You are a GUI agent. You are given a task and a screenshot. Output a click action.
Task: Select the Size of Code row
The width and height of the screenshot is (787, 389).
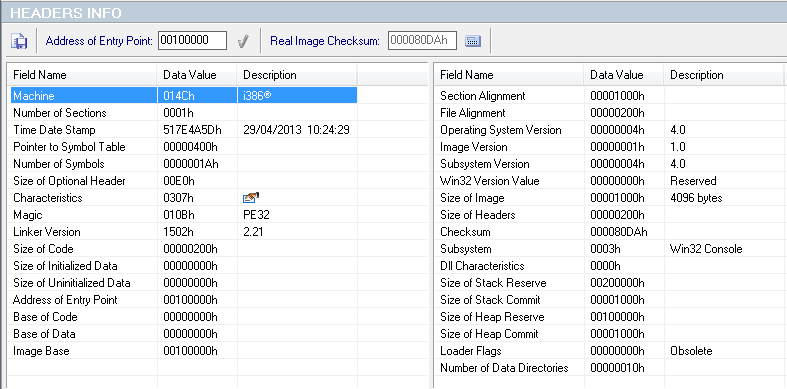pyautogui.click(x=184, y=249)
